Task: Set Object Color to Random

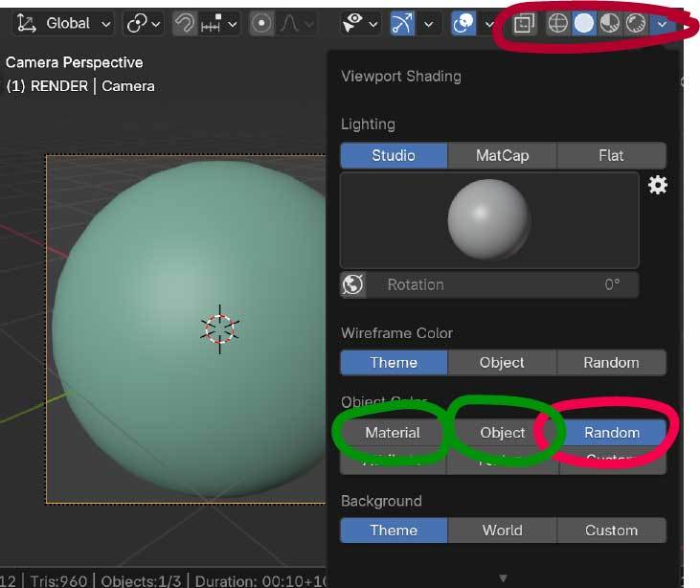Action: tap(612, 432)
